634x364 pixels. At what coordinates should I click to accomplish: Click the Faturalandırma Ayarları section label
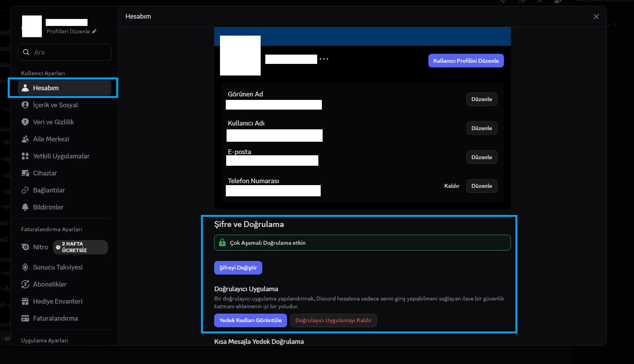(52, 229)
